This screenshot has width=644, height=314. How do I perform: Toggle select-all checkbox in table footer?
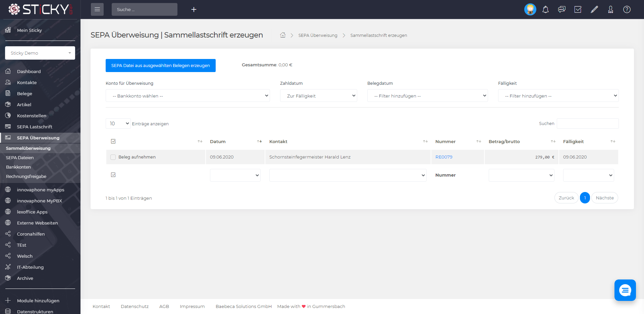(x=113, y=175)
